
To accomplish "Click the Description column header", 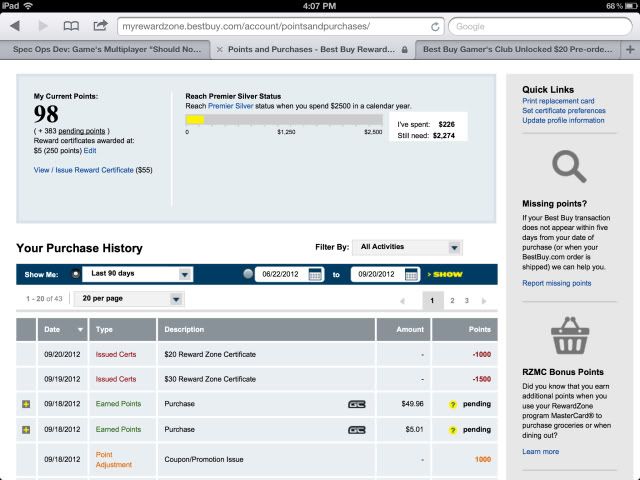I will 266,329.
